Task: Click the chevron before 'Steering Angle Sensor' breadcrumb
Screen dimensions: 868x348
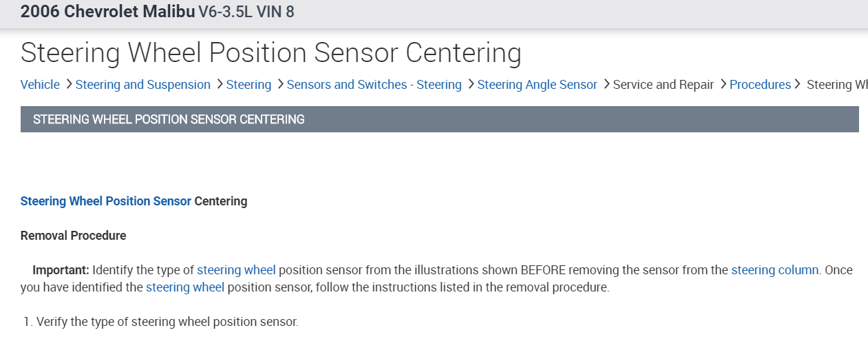Action: [471, 84]
